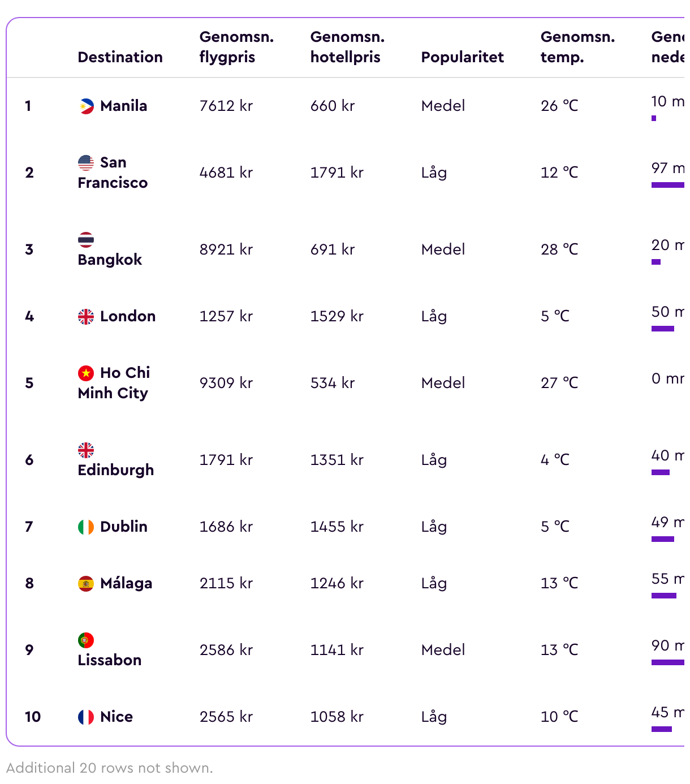Screen dimensions: 690x784
Task: Sort by Genomsn. flygpris column header
Action: point(236,47)
